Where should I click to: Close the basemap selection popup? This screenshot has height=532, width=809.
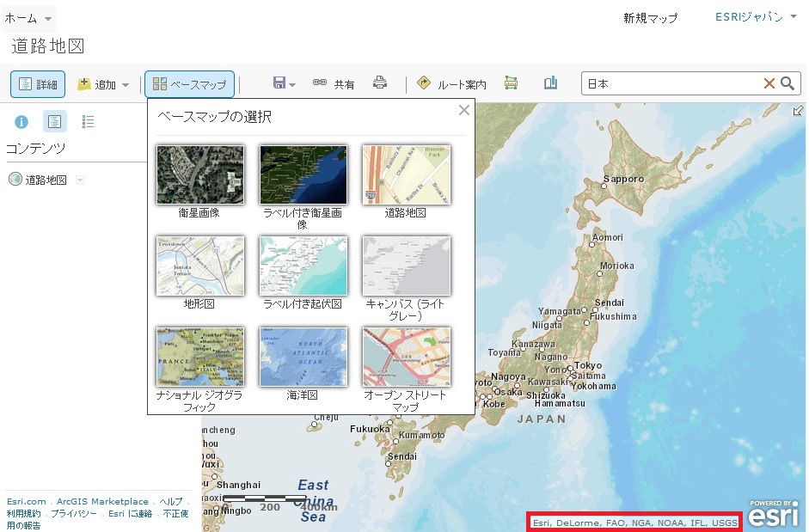pyautogui.click(x=464, y=110)
